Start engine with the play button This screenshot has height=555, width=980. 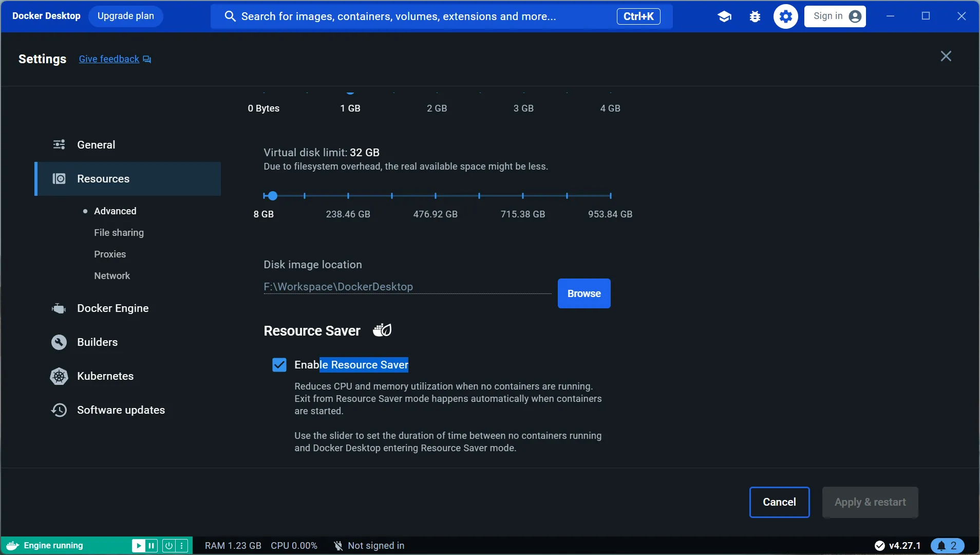(138, 546)
